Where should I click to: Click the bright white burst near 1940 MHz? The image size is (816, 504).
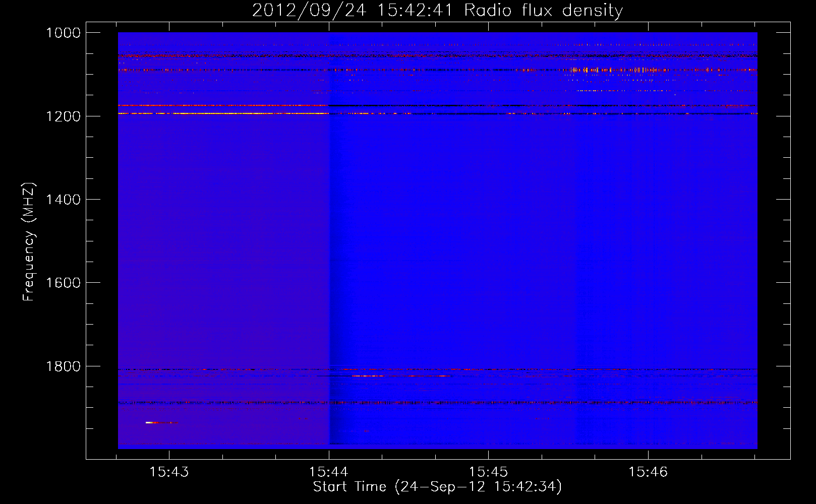pyautogui.click(x=152, y=422)
